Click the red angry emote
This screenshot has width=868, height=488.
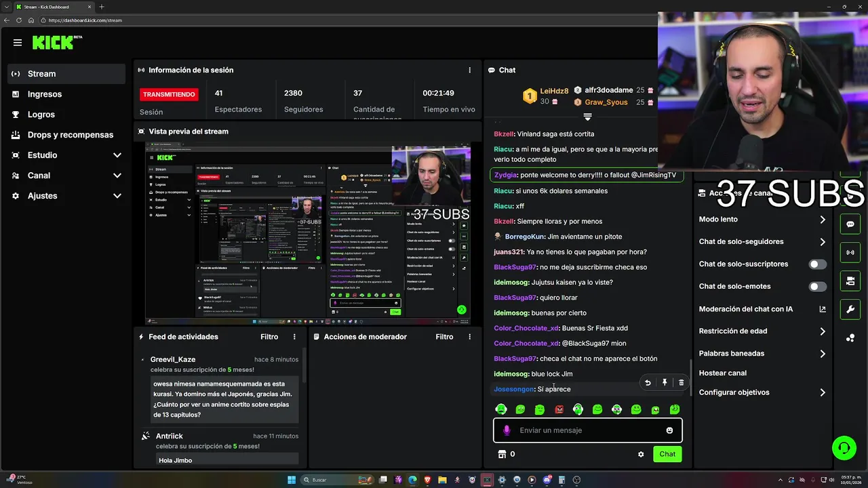click(559, 409)
